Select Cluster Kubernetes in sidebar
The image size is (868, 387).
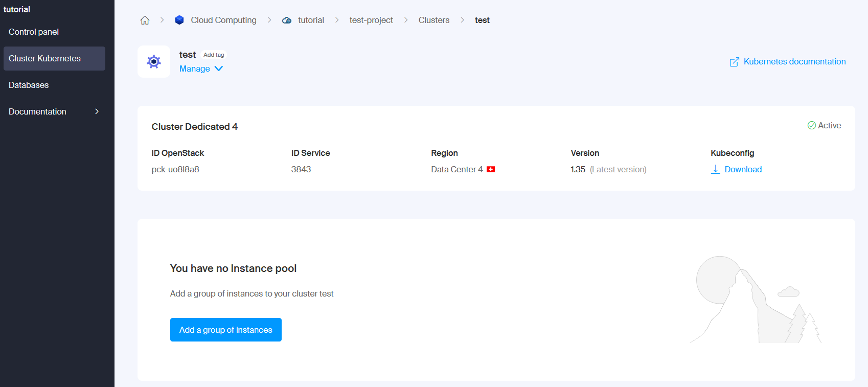pos(54,58)
